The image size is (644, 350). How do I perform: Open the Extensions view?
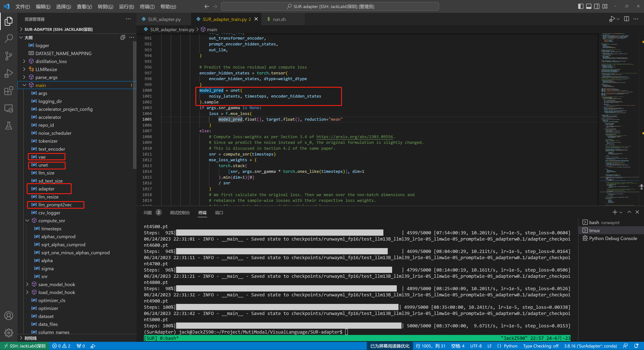[9, 91]
